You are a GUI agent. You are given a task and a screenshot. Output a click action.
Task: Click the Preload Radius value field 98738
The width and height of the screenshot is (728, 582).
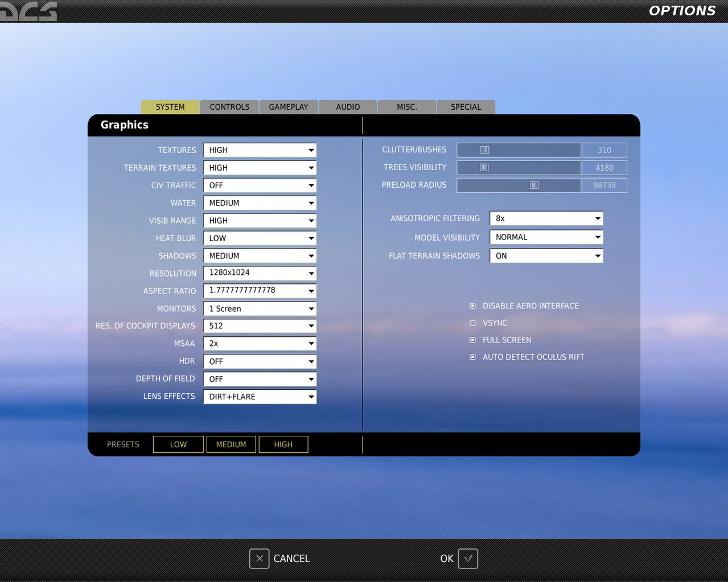(604, 185)
